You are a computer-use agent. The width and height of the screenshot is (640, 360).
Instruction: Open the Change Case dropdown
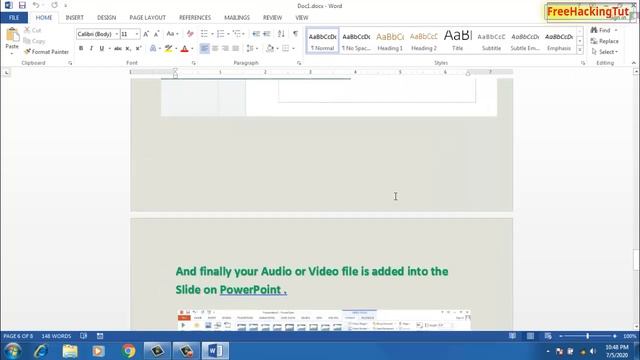(172, 34)
